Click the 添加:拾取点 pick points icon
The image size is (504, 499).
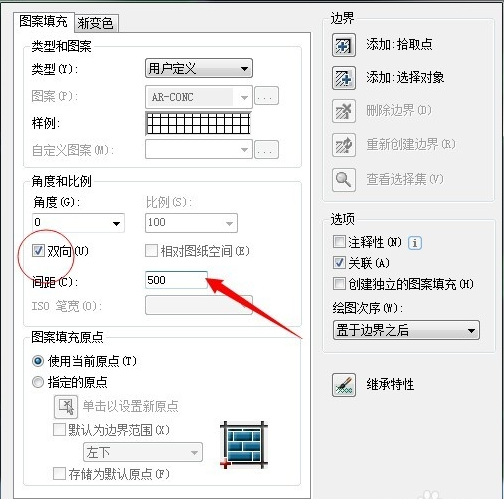(x=344, y=45)
